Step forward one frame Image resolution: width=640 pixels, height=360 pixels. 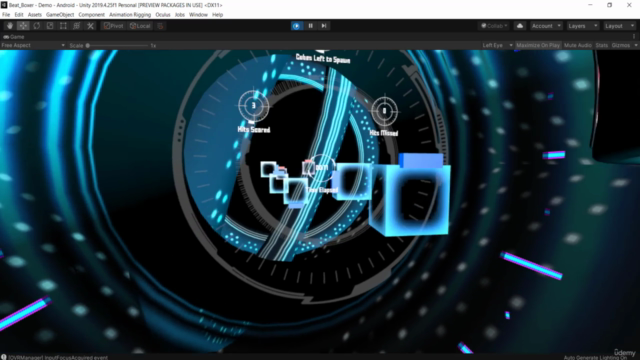[324, 26]
